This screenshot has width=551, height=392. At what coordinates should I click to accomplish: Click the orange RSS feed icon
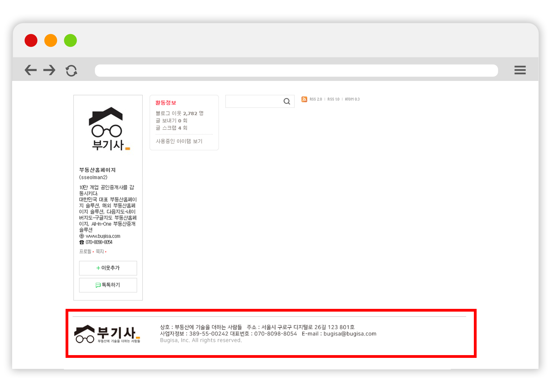pos(304,99)
